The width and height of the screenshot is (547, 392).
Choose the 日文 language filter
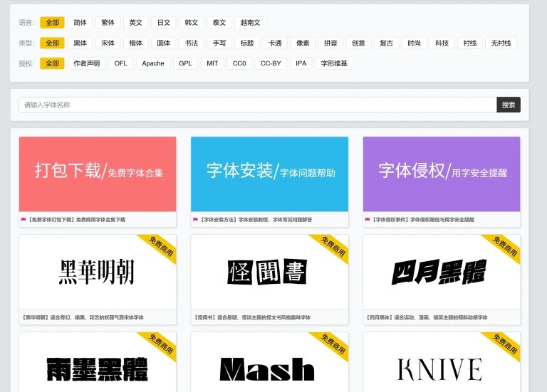(x=164, y=23)
